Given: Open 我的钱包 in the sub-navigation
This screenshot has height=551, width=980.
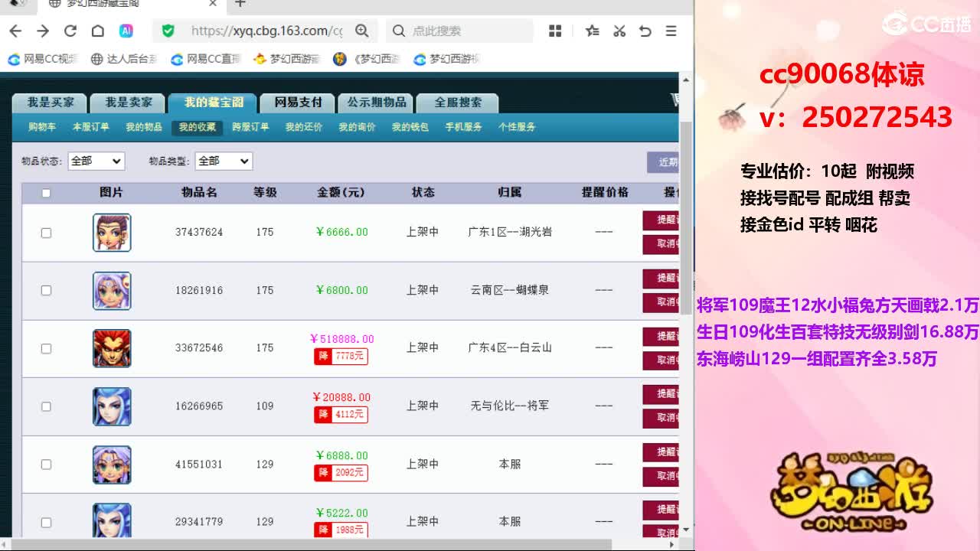Looking at the screenshot, I should [410, 127].
